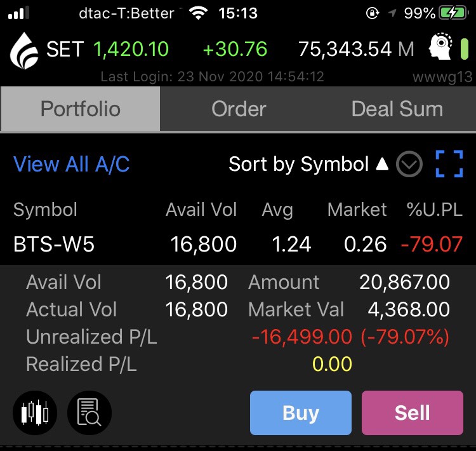
Task: Open the document search report icon
Action: click(x=89, y=412)
